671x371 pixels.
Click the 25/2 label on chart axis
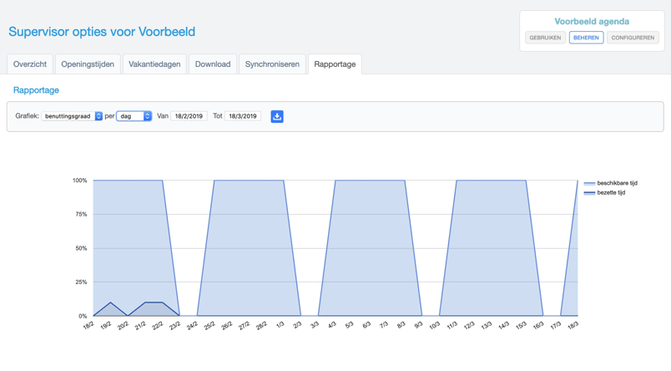click(209, 326)
